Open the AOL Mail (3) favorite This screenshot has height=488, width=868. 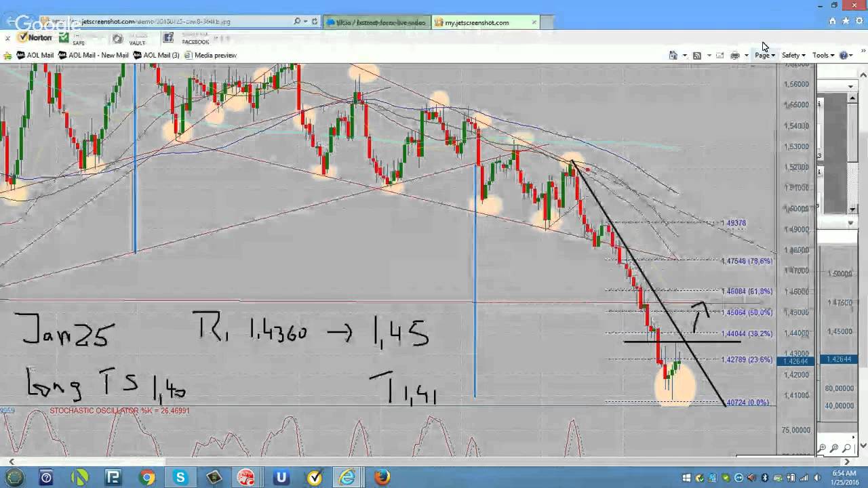(157, 56)
